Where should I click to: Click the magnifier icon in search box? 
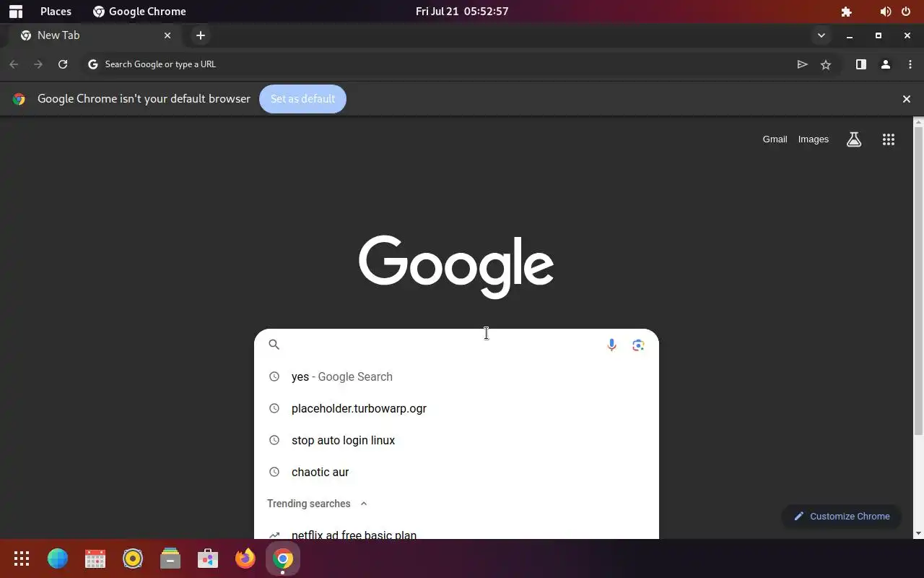click(x=274, y=345)
